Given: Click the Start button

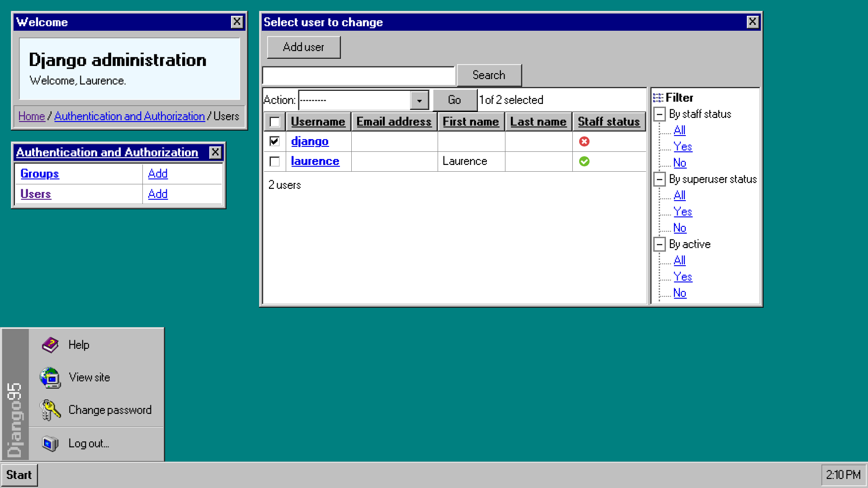Looking at the screenshot, I should (x=19, y=475).
